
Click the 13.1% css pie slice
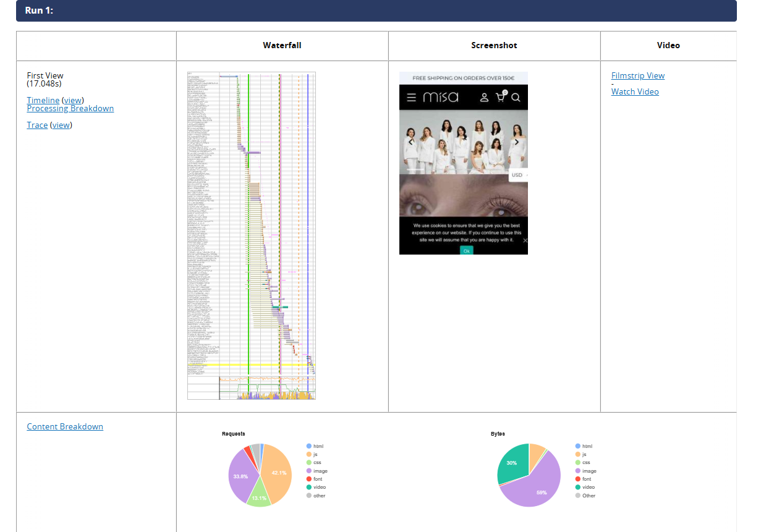259,497
